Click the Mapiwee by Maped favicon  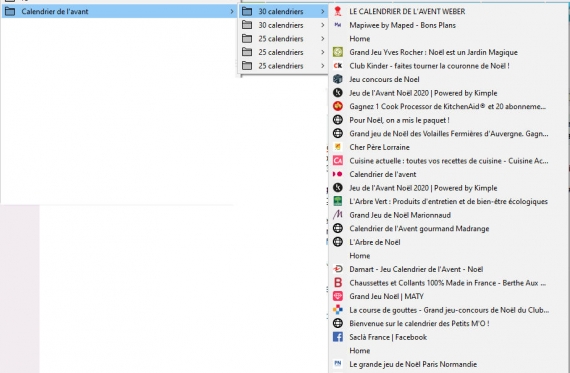coord(338,25)
